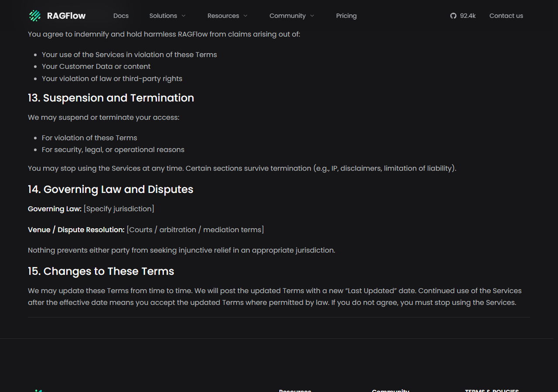This screenshot has width=558, height=392.
Task: Go to the Pricing page
Action: (346, 16)
